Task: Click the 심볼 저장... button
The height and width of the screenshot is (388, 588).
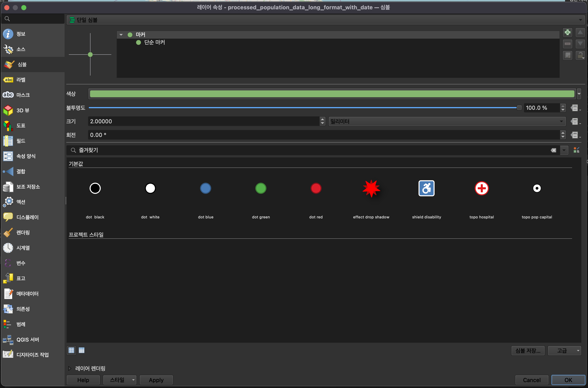Action: point(528,350)
